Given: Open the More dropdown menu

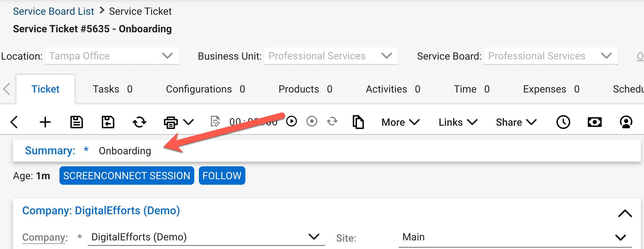Looking at the screenshot, I should coord(400,122).
